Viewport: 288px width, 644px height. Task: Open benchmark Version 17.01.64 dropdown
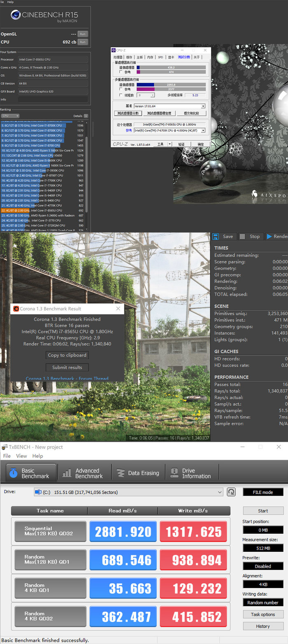[x=203, y=106]
